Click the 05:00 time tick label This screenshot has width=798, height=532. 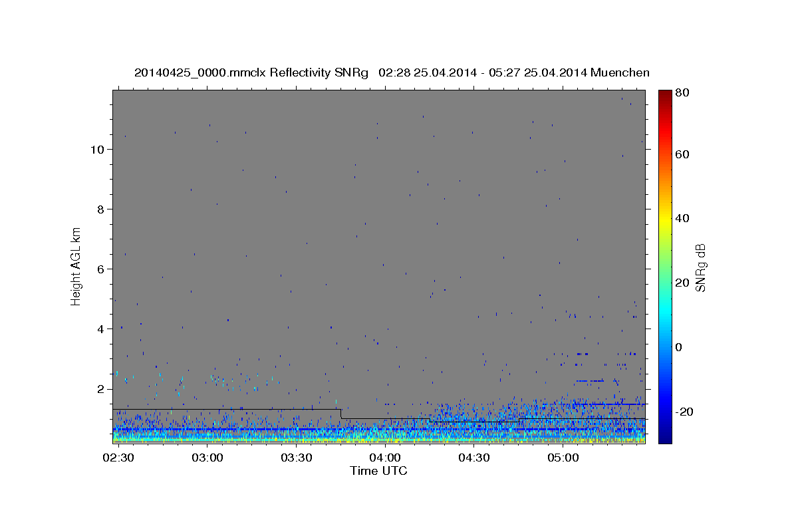click(x=563, y=458)
